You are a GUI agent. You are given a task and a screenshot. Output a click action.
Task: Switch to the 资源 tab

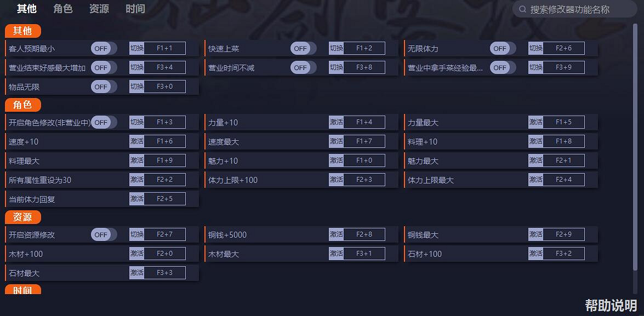(x=99, y=9)
